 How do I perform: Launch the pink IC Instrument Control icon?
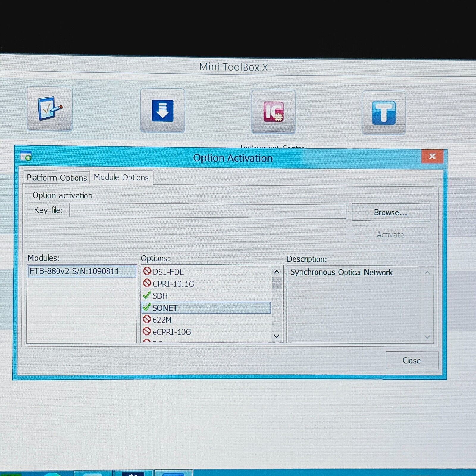pyautogui.click(x=273, y=112)
